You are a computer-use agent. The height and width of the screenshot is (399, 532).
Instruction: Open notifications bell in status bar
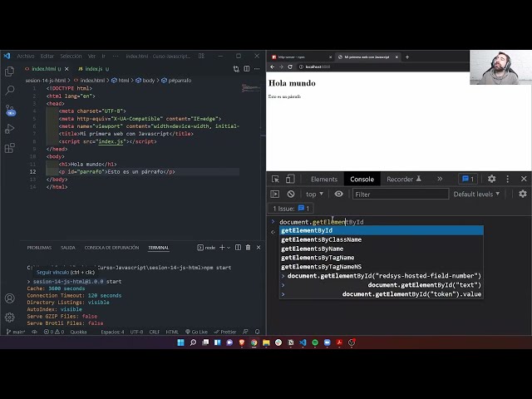click(258, 332)
